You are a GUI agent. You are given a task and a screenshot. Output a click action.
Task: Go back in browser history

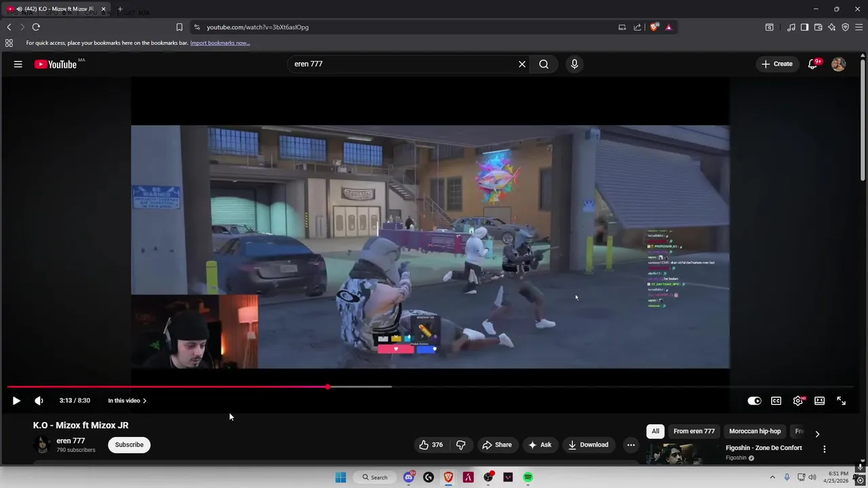click(x=9, y=27)
